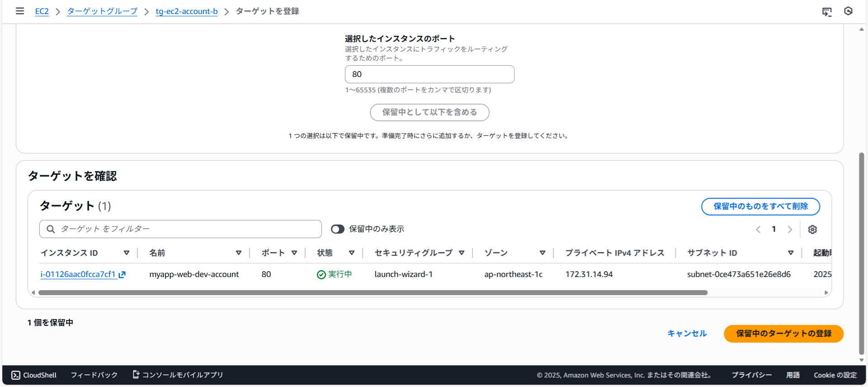Sort by サブネット ID column arrow
The height and width of the screenshot is (387, 868).
[x=791, y=253]
